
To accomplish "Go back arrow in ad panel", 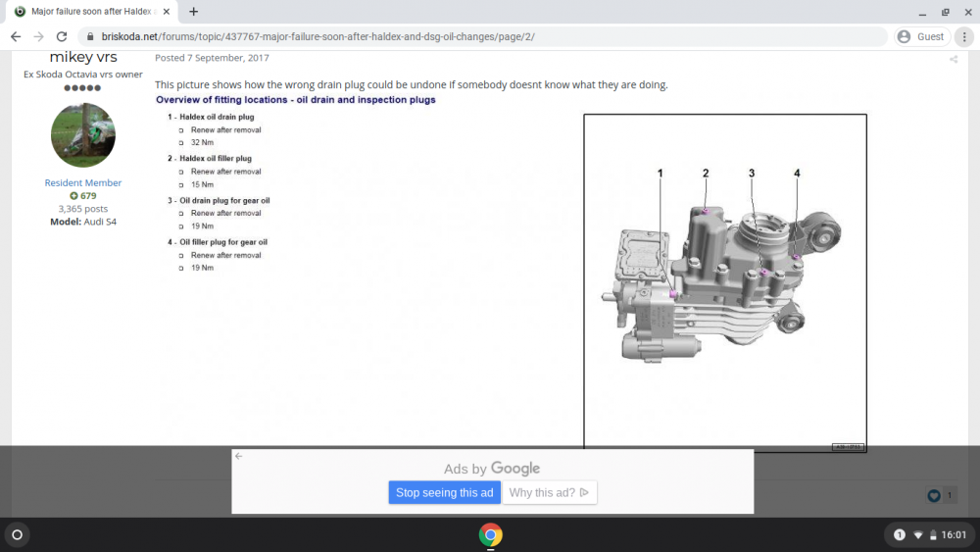I will click(239, 456).
